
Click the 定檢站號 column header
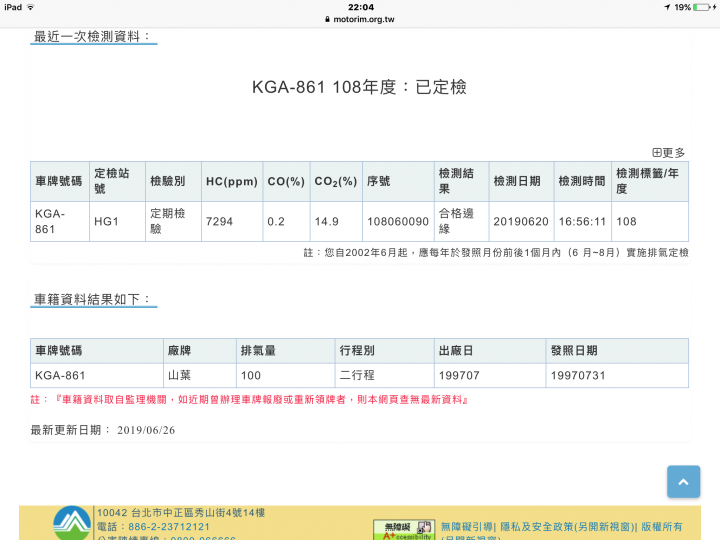(117, 181)
